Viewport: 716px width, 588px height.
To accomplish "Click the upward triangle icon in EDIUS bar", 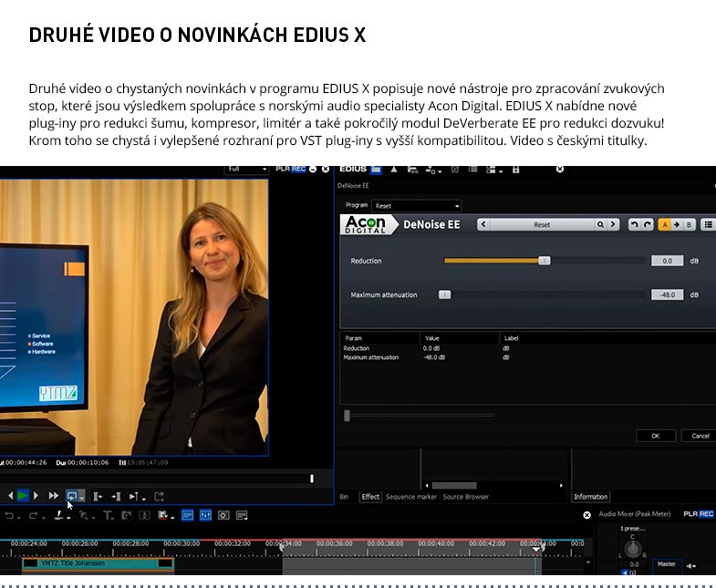I will pyautogui.click(x=394, y=170).
